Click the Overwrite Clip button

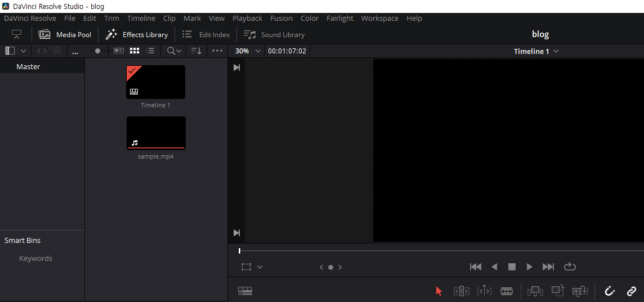tap(558, 291)
